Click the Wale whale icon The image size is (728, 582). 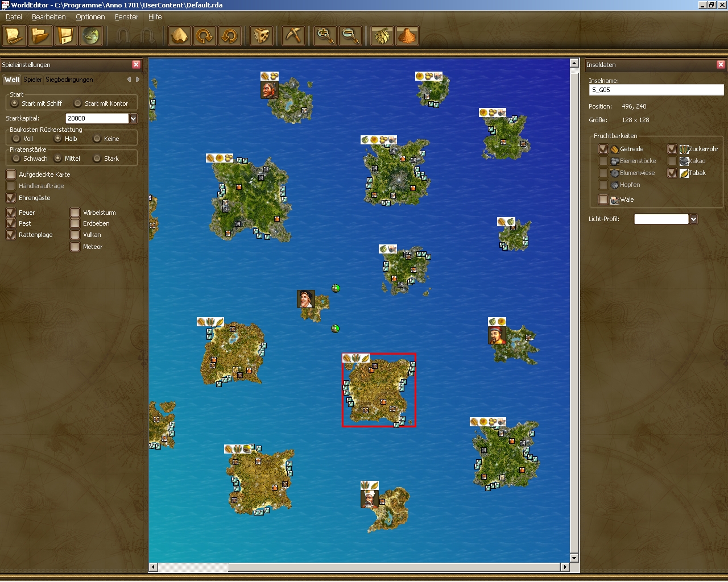pyautogui.click(x=615, y=199)
